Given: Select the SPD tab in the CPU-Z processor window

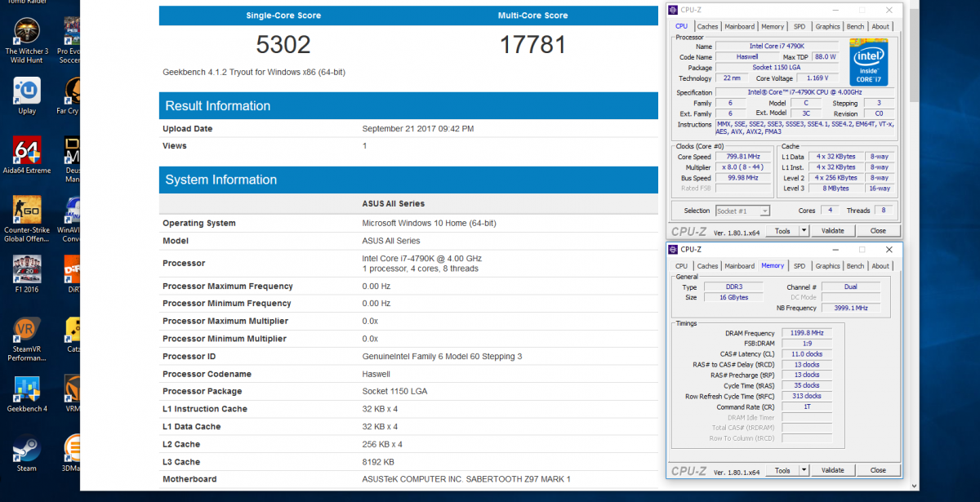Looking at the screenshot, I should tap(800, 26).
